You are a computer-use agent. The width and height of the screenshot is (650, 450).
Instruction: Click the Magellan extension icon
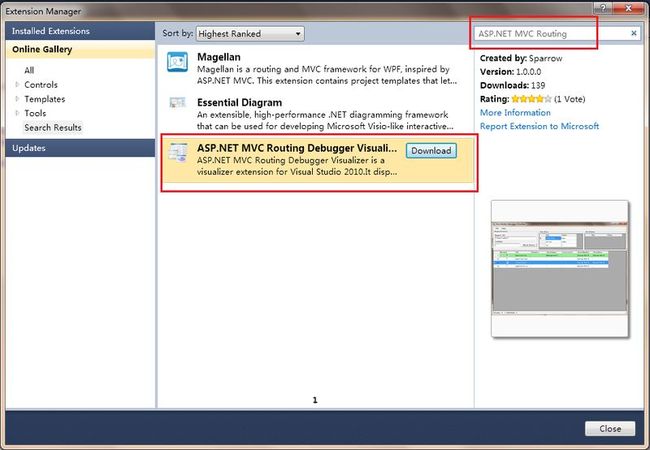(x=177, y=62)
